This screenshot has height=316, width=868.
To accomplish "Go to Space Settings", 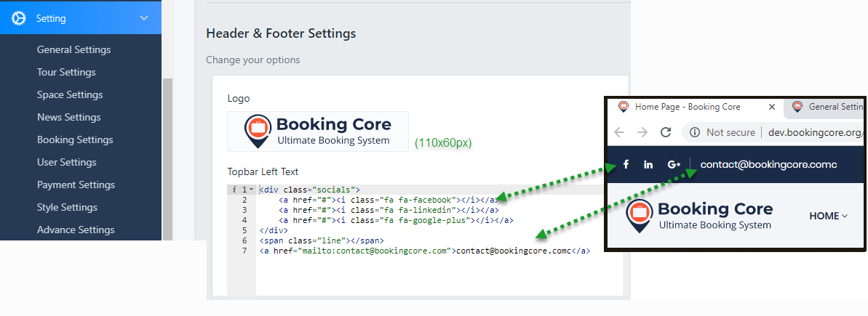I will [70, 95].
